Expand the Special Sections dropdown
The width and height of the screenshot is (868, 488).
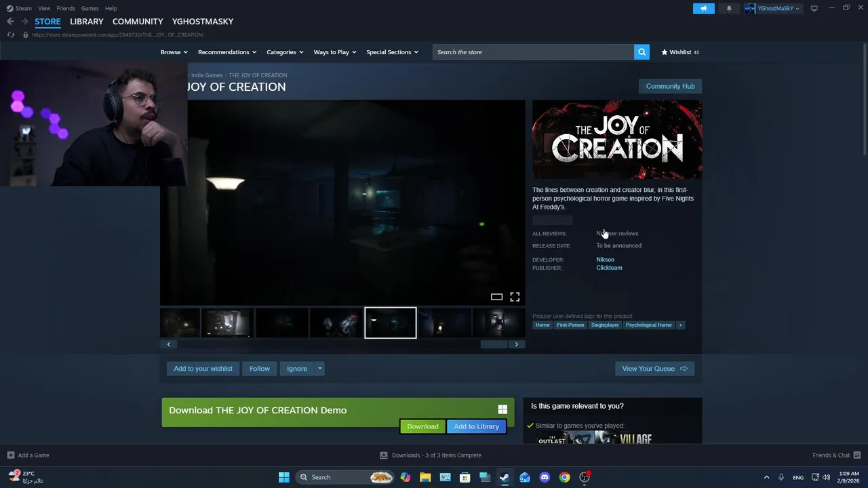pyautogui.click(x=393, y=52)
